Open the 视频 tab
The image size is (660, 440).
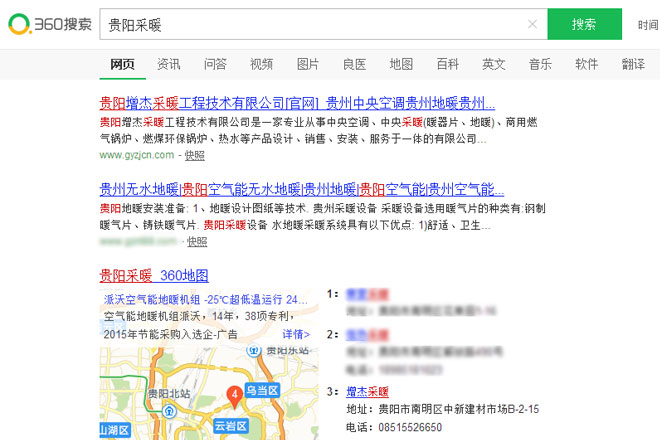click(x=261, y=64)
